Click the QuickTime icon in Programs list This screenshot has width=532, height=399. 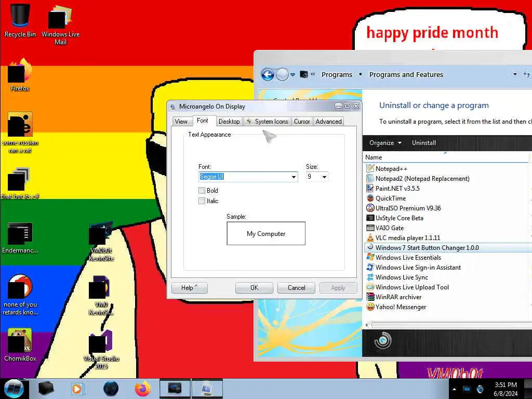[370, 198]
